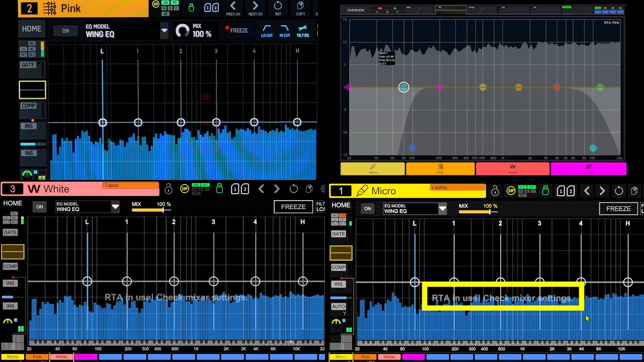The height and width of the screenshot is (362, 644).
Task: Click the COPY icon in Pink panel
Action: [x=300, y=8]
